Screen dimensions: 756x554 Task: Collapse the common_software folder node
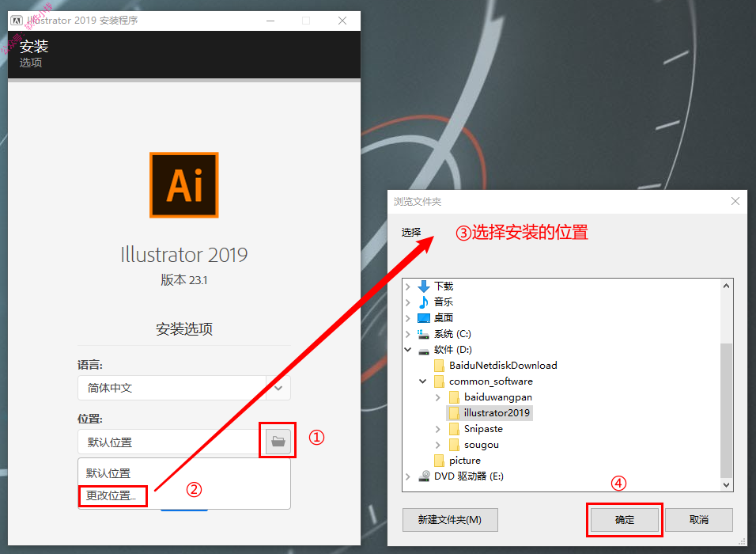click(423, 381)
